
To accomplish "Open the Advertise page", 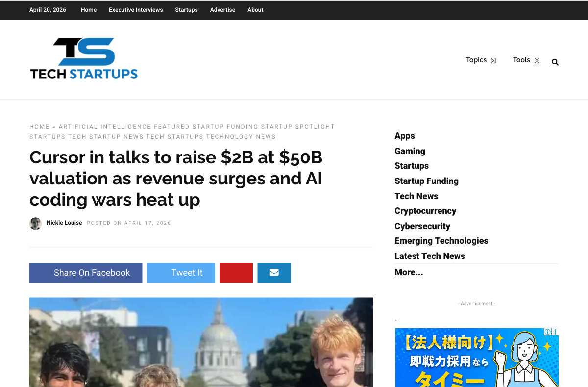I will [222, 10].
